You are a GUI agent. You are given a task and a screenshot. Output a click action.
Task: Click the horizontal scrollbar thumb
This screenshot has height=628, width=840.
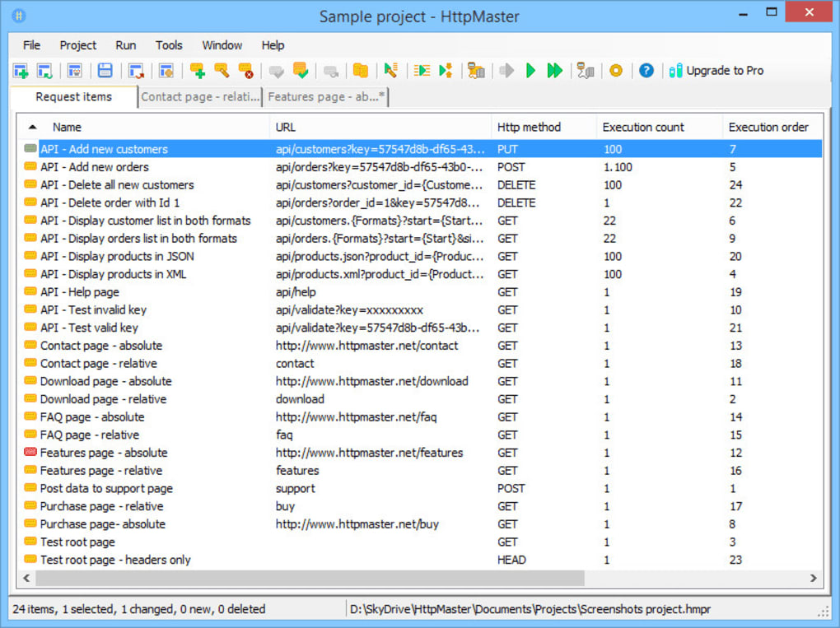point(310,579)
